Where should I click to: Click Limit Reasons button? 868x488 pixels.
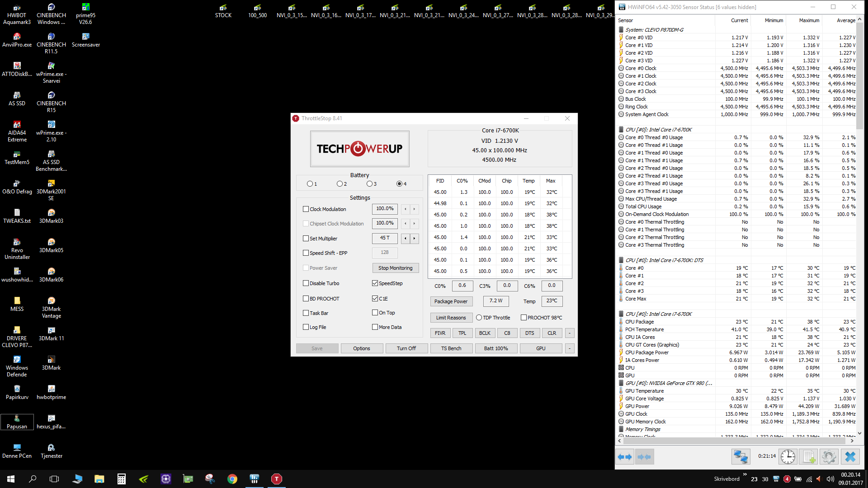coord(451,318)
